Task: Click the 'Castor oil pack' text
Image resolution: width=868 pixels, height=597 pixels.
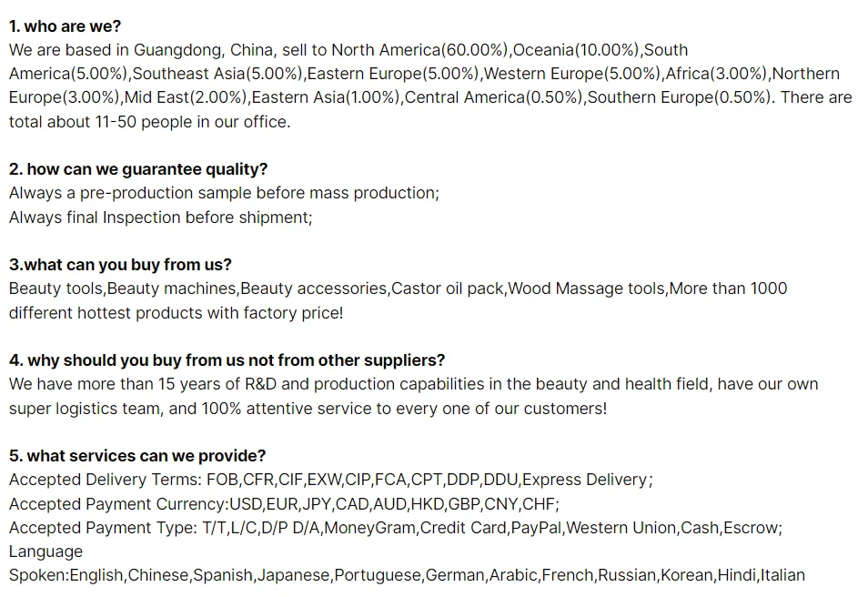Action: [x=447, y=288]
